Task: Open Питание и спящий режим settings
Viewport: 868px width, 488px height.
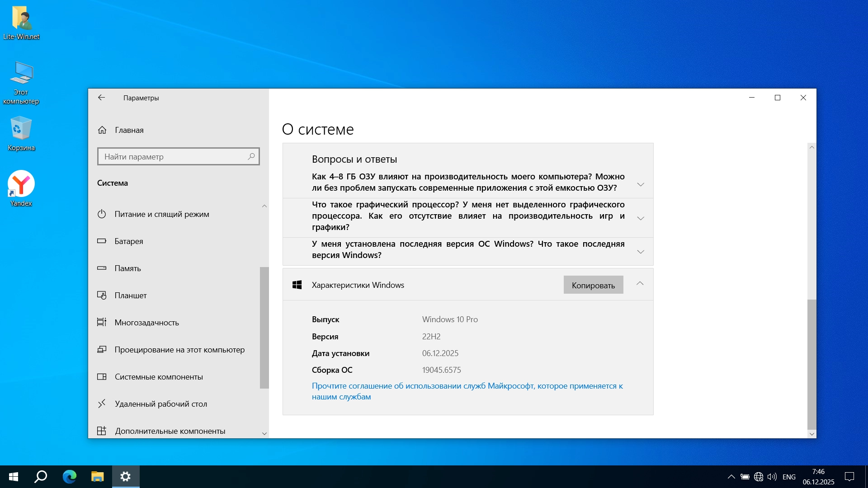Action: tap(161, 214)
